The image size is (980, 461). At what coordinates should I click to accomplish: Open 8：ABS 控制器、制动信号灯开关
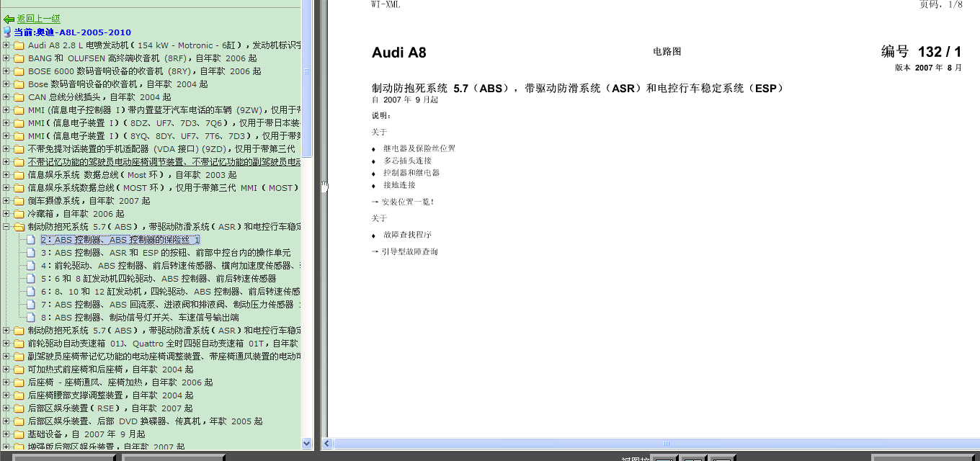(140, 318)
